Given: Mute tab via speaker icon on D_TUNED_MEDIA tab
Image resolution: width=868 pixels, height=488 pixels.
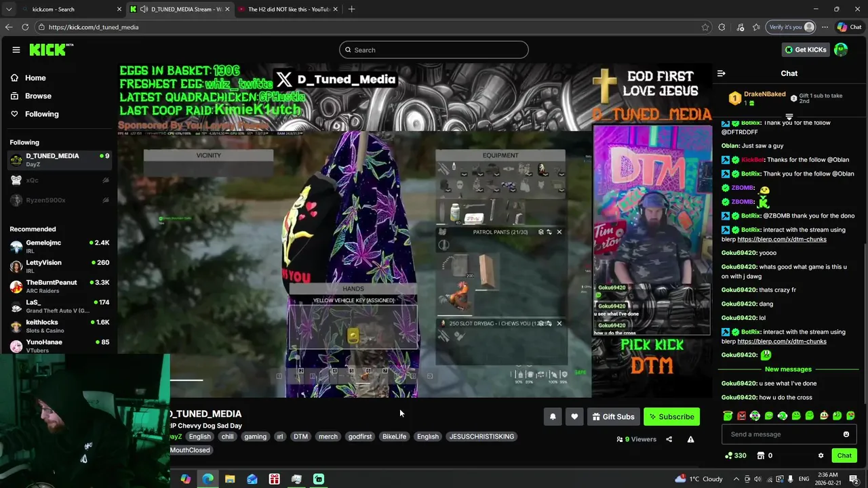Looking at the screenshot, I should [144, 9].
